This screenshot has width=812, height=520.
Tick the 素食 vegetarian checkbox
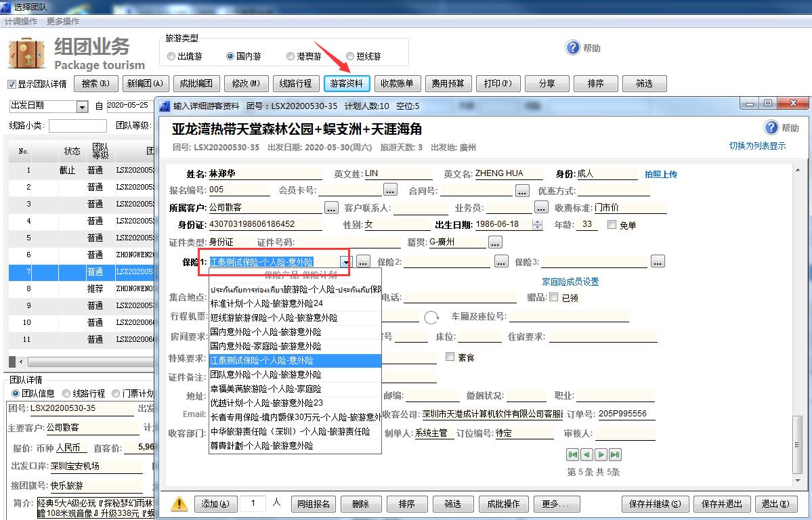tap(450, 357)
